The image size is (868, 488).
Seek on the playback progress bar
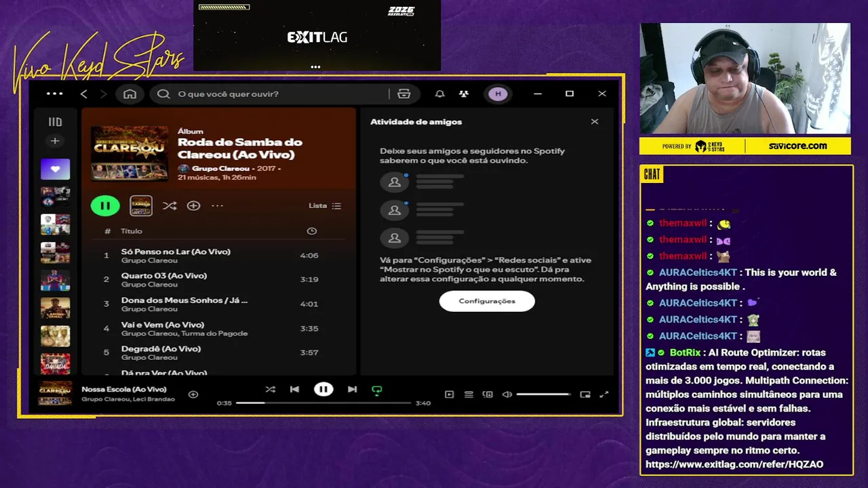tap(323, 403)
